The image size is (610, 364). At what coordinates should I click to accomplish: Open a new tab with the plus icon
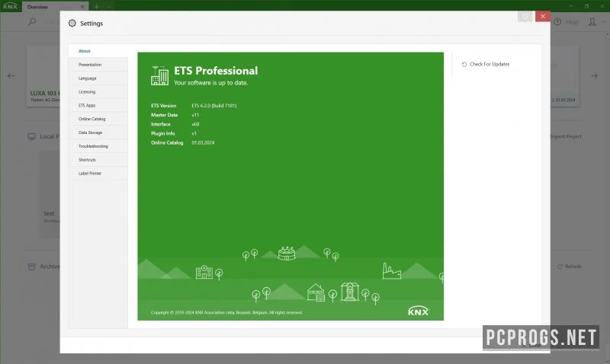(x=97, y=7)
